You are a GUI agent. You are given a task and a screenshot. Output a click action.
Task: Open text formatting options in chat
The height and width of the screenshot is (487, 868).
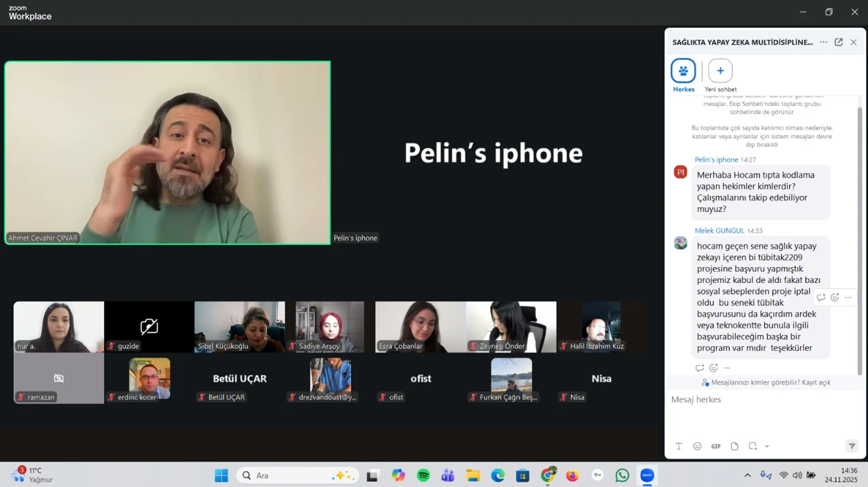(679, 446)
